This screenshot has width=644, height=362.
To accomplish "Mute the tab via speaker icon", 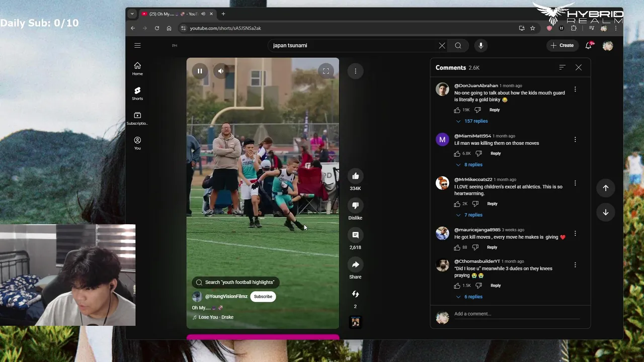I will 203,14.
